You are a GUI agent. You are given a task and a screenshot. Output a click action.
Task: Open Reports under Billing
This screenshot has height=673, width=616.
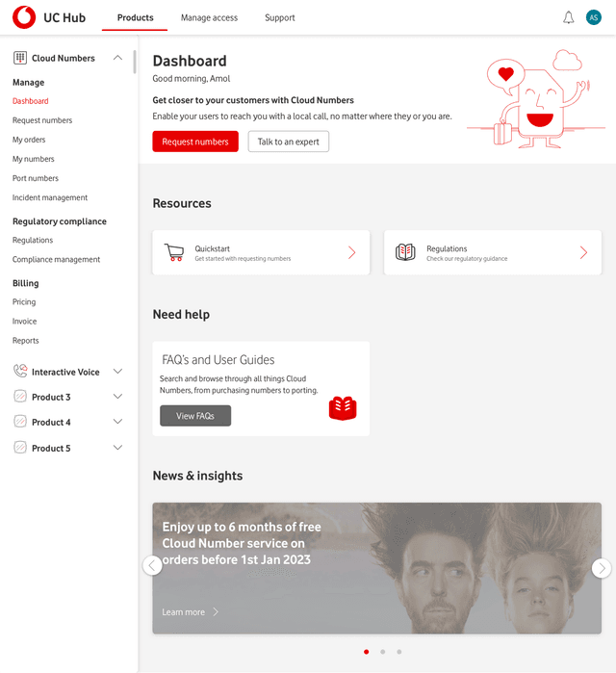(x=26, y=341)
